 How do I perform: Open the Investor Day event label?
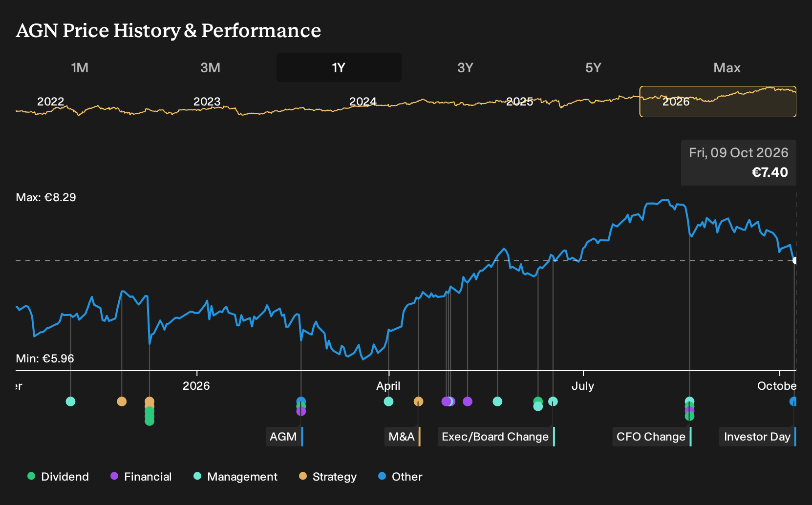coord(758,437)
